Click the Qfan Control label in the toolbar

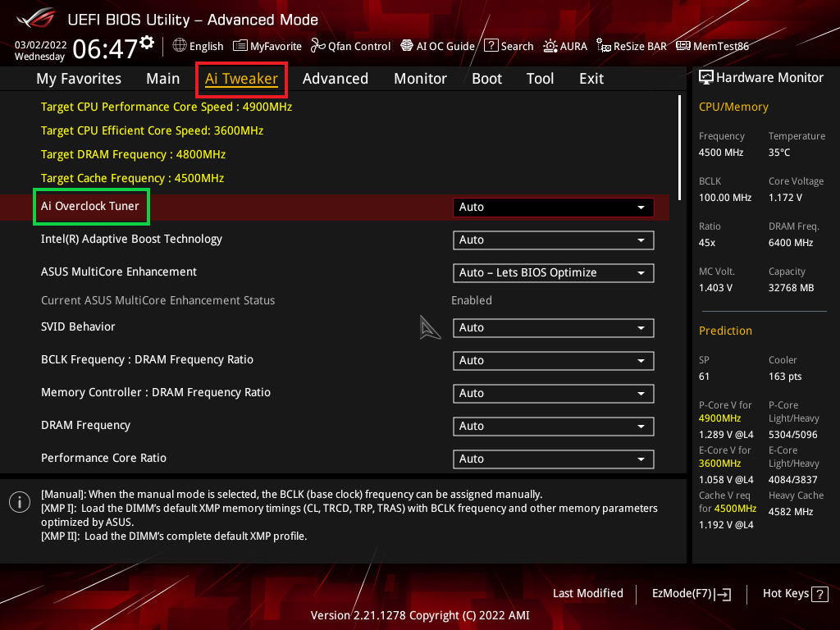[359, 47]
